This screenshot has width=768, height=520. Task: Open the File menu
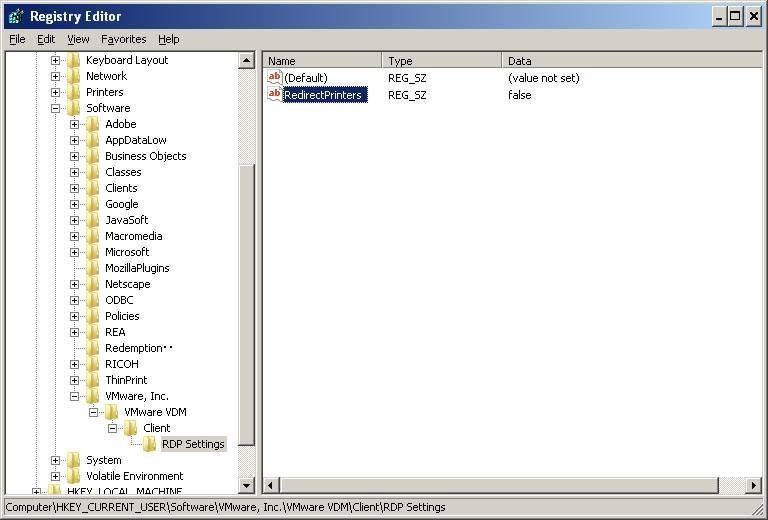[17, 39]
